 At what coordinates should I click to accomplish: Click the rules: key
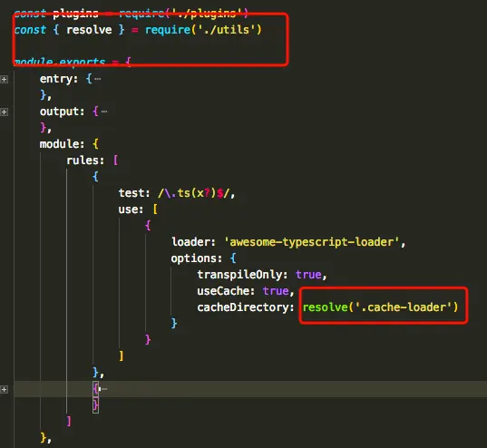point(85,161)
